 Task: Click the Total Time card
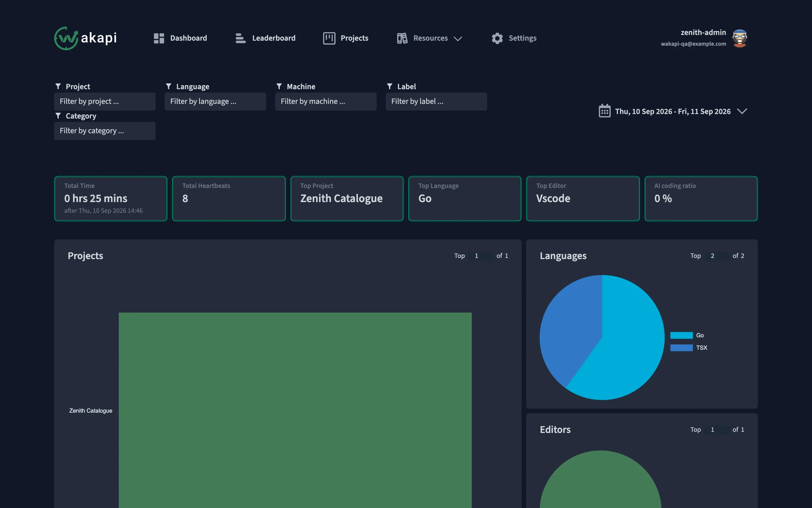tap(111, 199)
